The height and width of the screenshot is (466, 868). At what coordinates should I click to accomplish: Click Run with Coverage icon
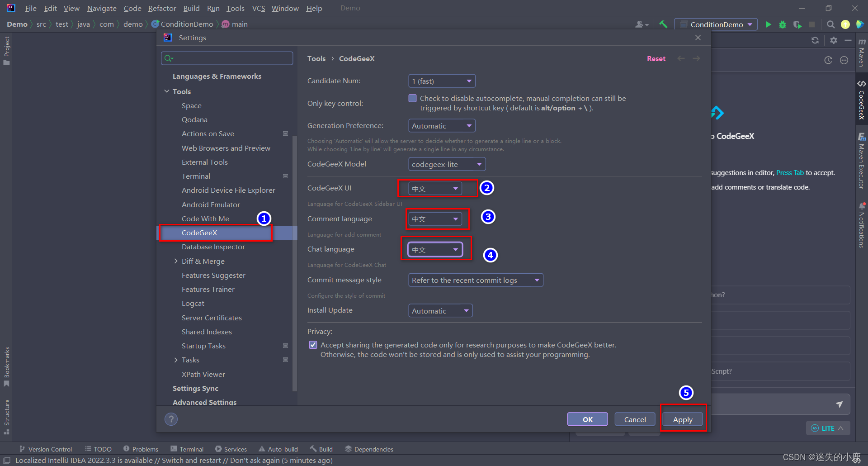797,24
